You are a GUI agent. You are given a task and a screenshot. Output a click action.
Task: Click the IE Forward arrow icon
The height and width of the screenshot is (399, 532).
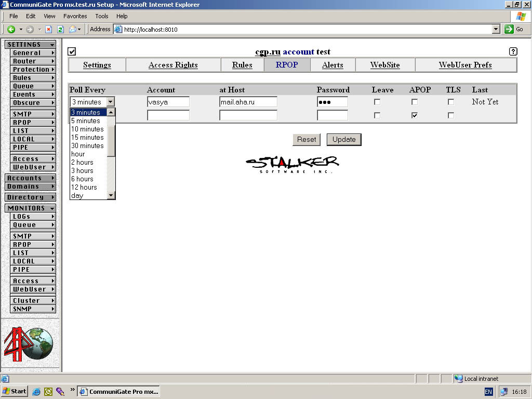(x=30, y=30)
